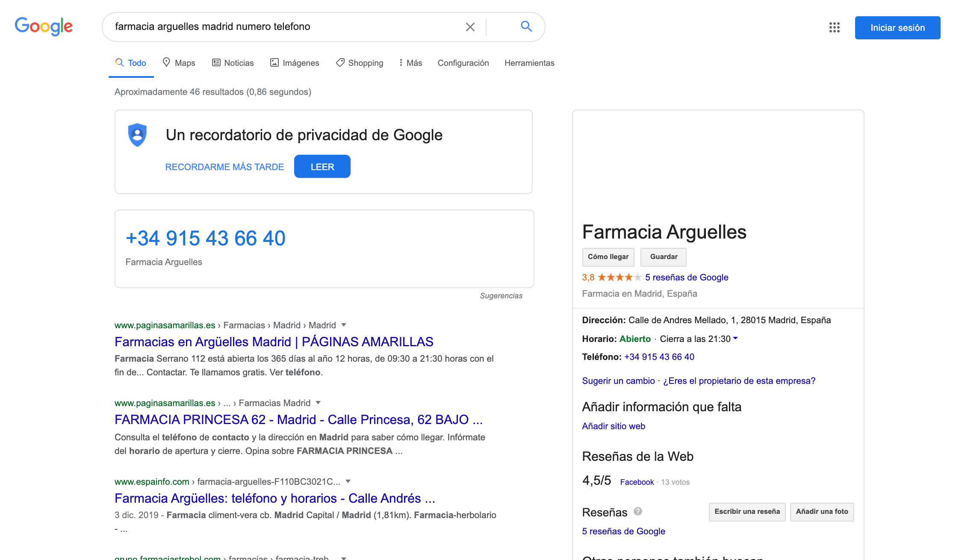The height and width of the screenshot is (560, 956).
Task: Click RECORDARME MÁS TARDE
Action: 224,167
